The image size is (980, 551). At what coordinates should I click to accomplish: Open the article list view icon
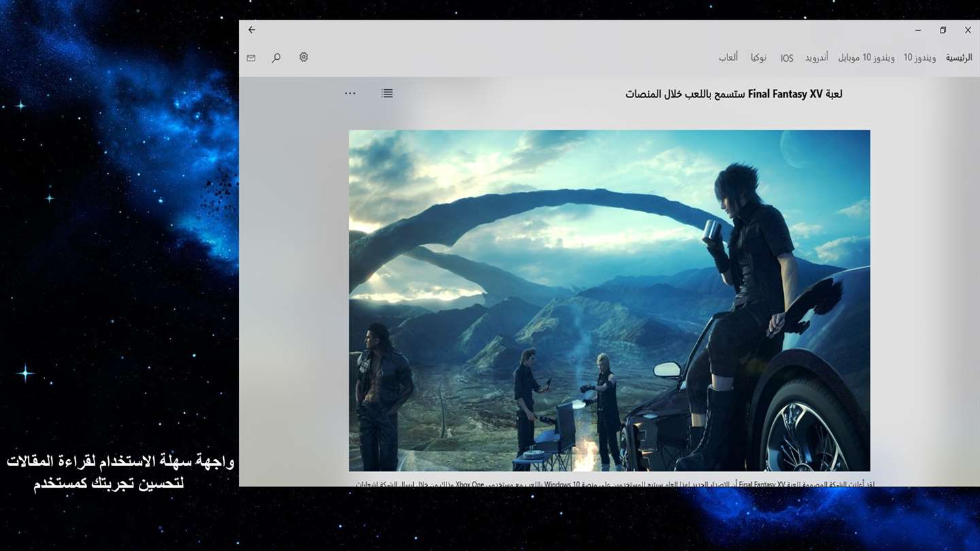coord(387,93)
